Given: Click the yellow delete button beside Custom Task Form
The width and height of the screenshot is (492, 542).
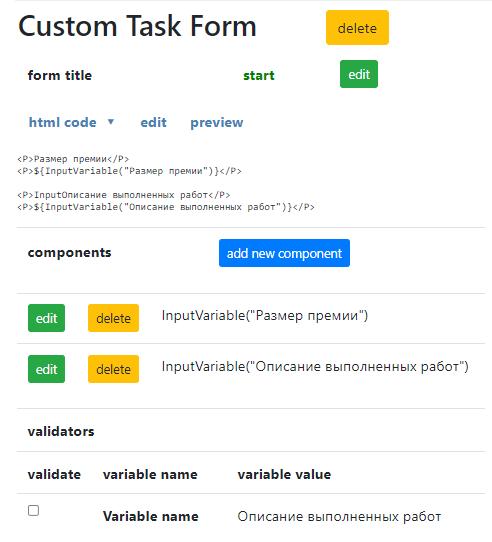Looking at the screenshot, I should pyautogui.click(x=357, y=28).
